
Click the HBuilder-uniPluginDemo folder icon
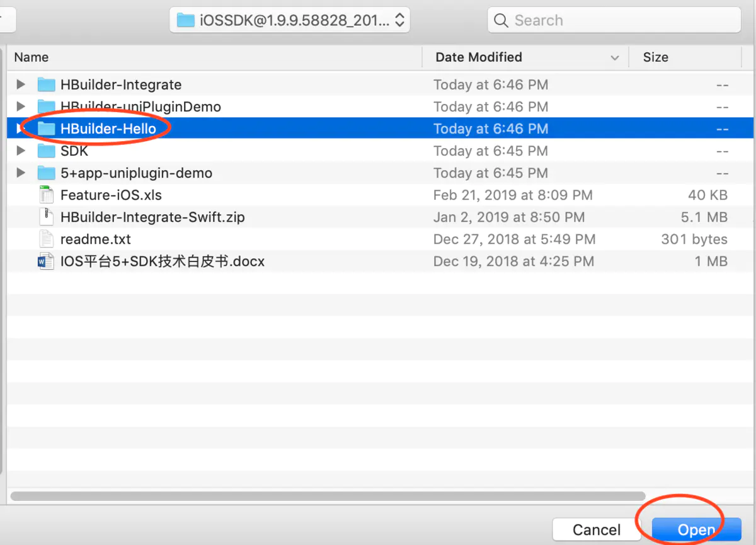point(46,106)
